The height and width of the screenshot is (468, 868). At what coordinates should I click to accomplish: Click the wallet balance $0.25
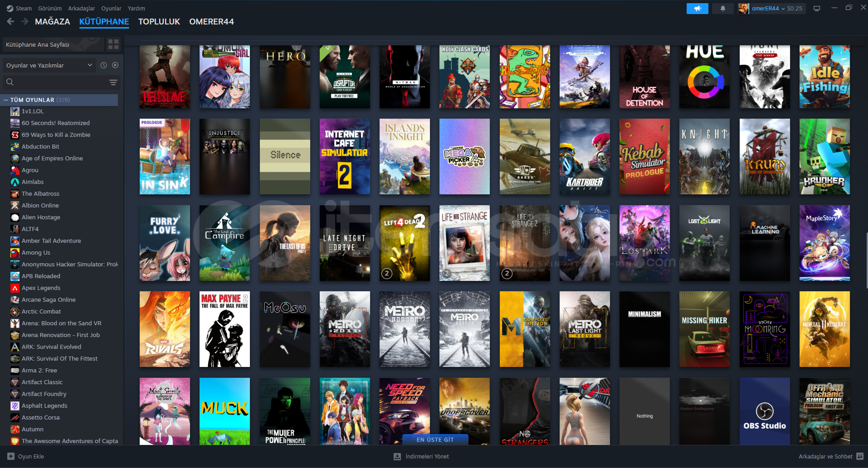click(x=795, y=8)
